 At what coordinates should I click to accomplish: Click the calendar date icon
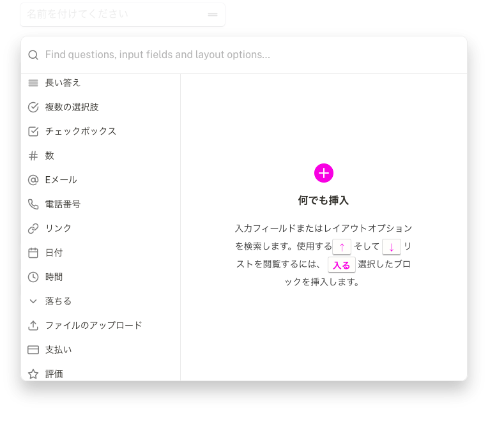point(33,253)
